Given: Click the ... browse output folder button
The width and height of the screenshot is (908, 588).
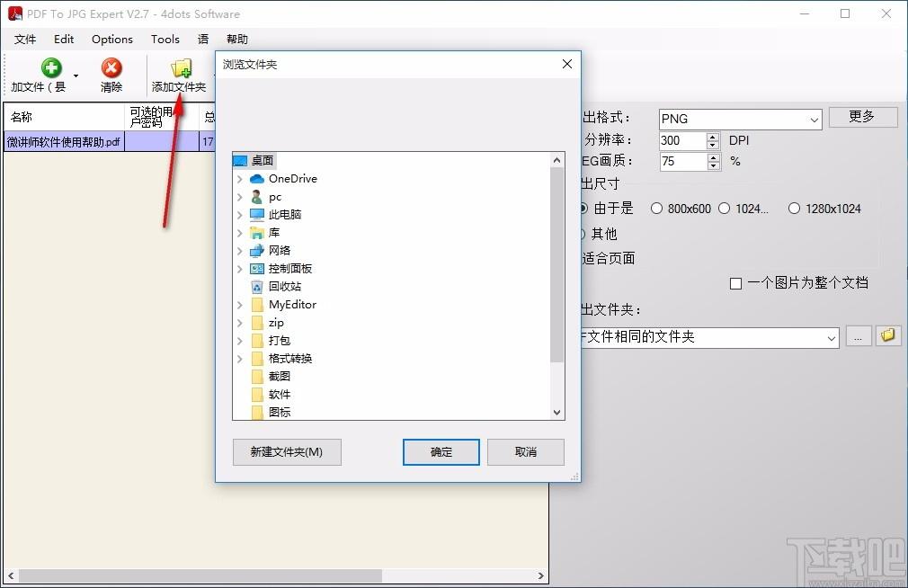Looking at the screenshot, I should point(859,336).
